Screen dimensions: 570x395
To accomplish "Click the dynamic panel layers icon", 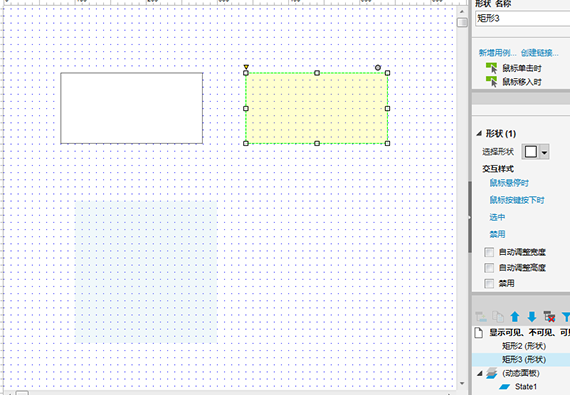I will 492,373.
